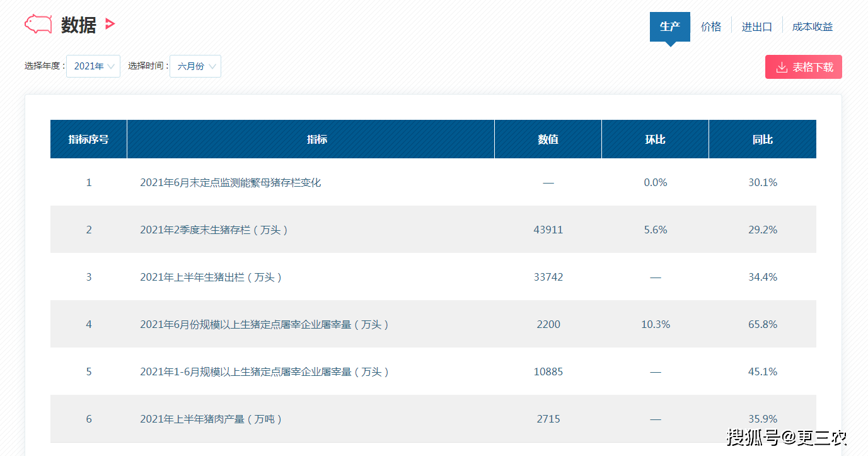Click the 环比 value 10.3%
This screenshot has width=868, height=456.
click(656, 324)
